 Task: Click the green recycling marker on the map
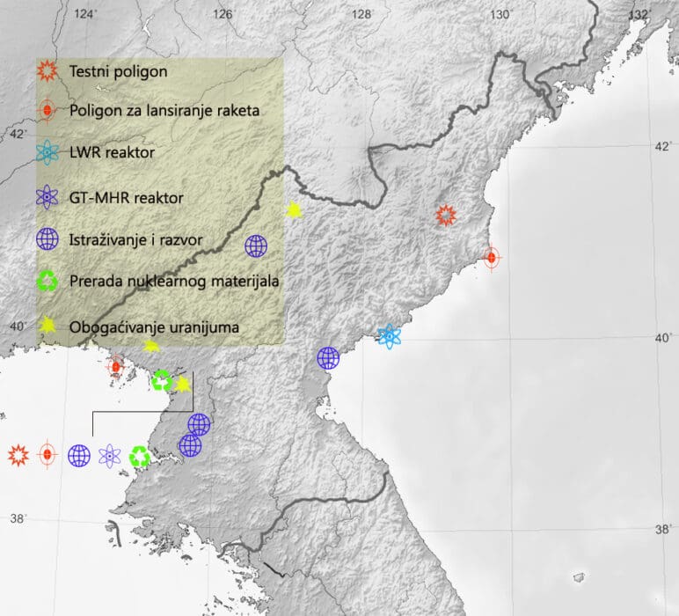(162, 380)
